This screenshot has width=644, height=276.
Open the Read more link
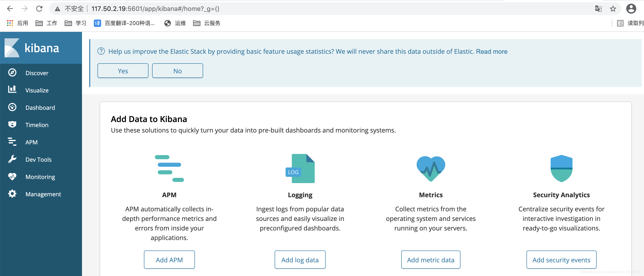coord(491,51)
